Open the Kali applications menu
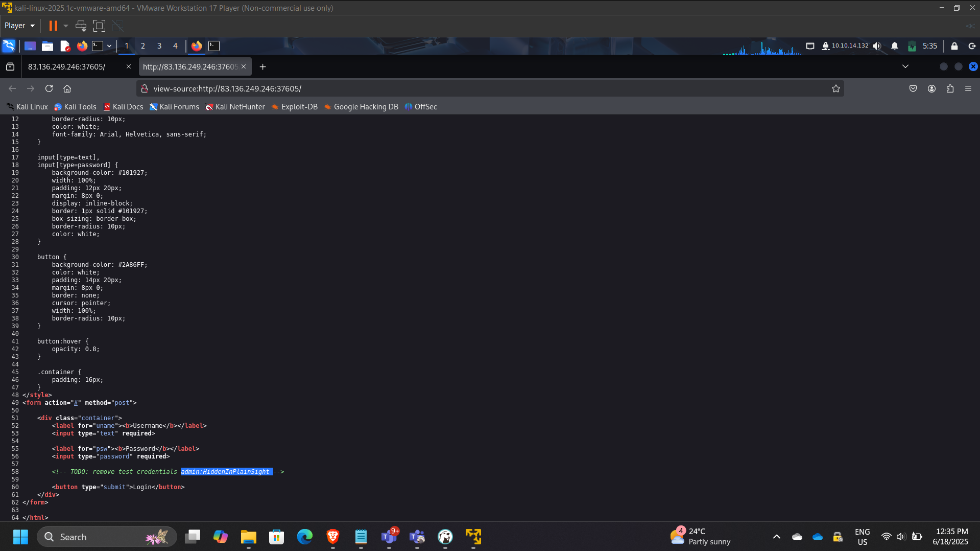Viewport: 980px width, 551px height. click(9, 46)
